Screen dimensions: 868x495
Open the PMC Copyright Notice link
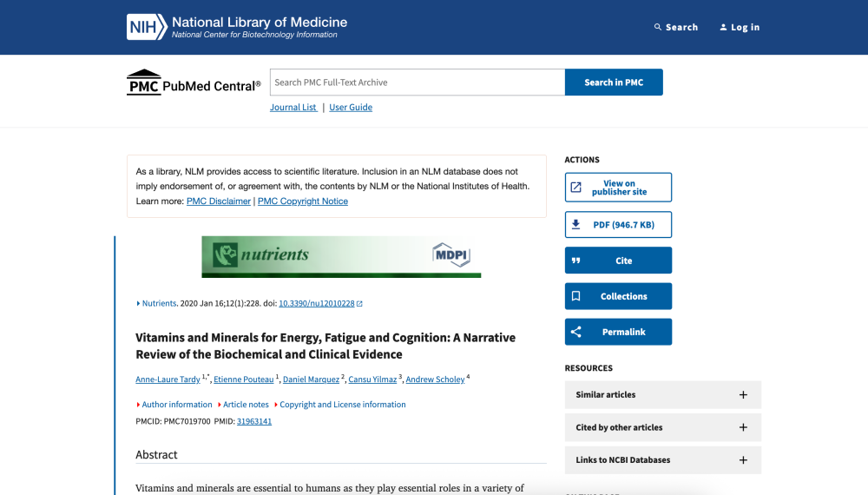point(303,201)
